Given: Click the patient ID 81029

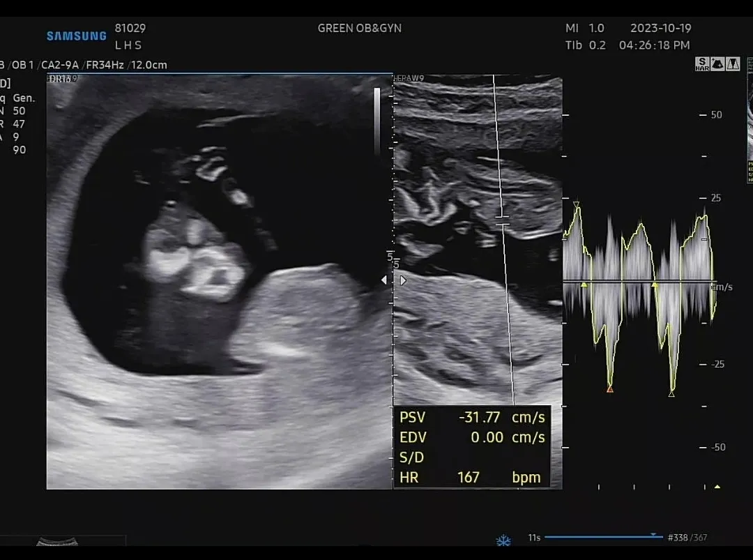Looking at the screenshot, I should (130, 29).
